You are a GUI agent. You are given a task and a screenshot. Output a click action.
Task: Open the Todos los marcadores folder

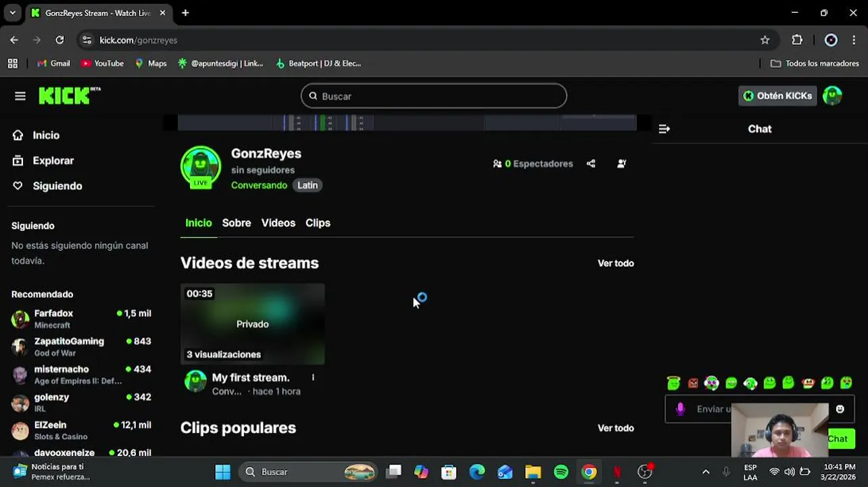815,64
